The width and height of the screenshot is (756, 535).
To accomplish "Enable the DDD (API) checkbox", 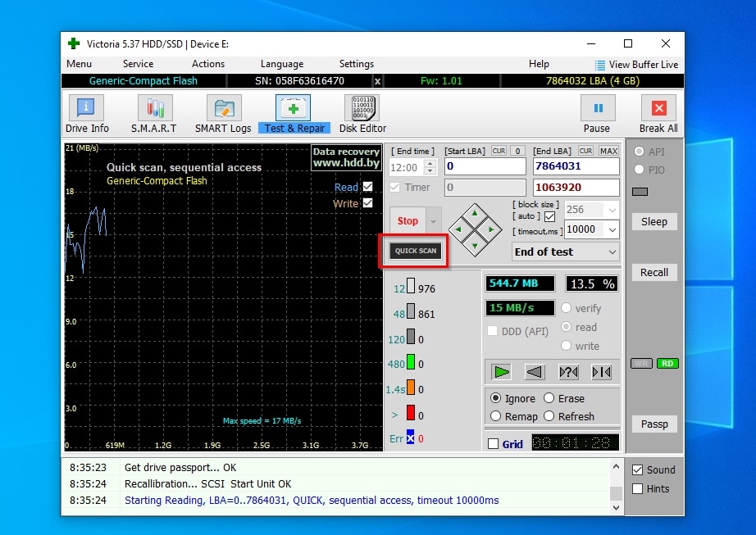I will [492, 331].
